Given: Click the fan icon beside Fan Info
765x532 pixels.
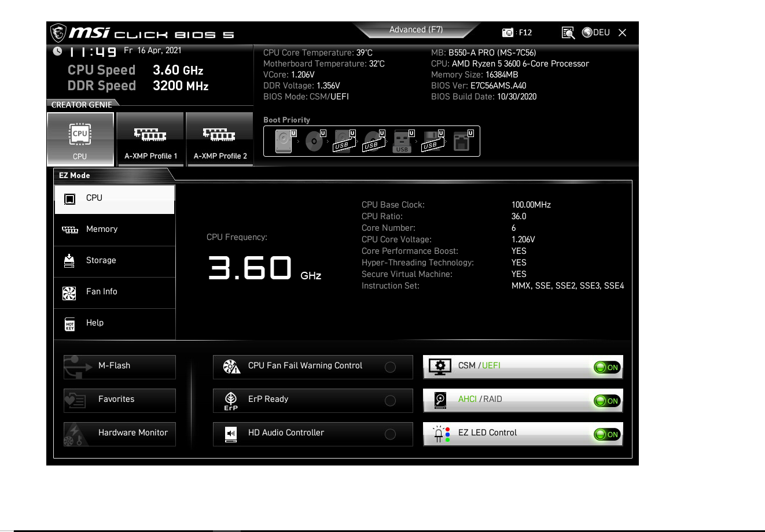Looking at the screenshot, I should click(69, 293).
